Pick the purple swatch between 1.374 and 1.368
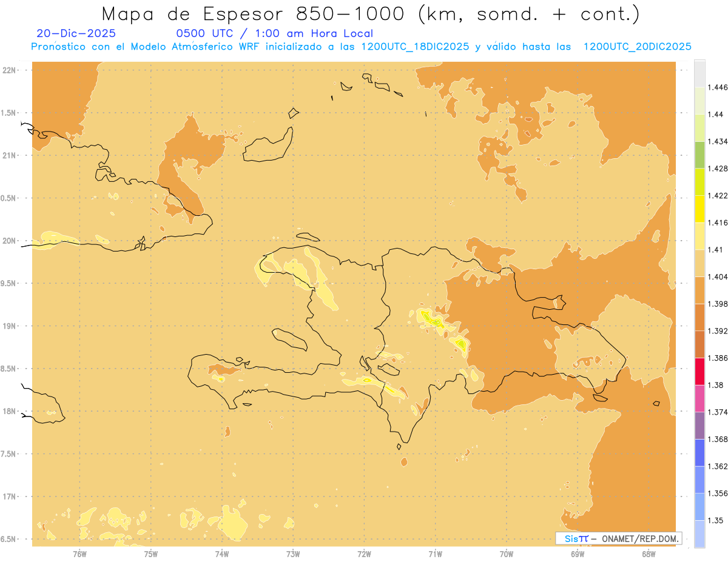This screenshot has width=728, height=562. 699,426
